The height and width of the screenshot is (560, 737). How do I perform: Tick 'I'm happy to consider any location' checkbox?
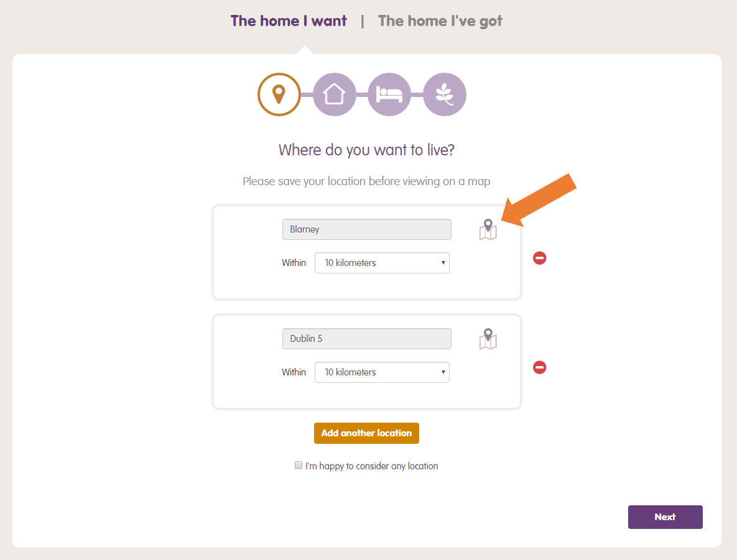(299, 465)
